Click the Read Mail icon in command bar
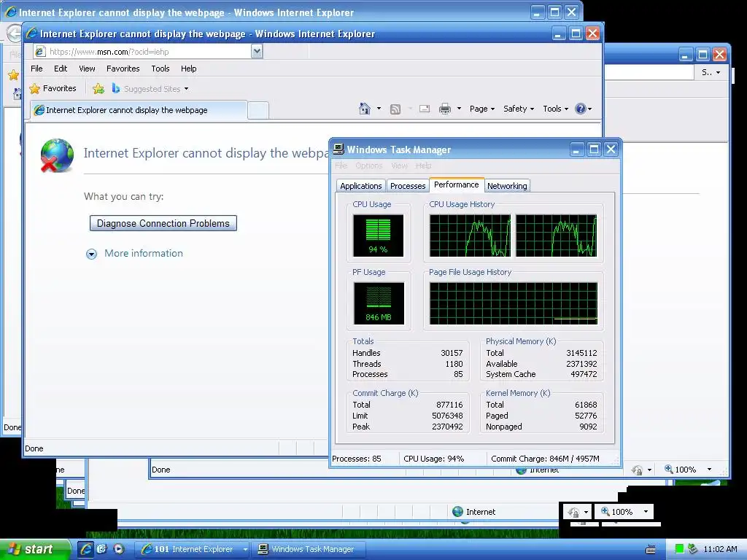The height and width of the screenshot is (560, 747). (x=425, y=109)
